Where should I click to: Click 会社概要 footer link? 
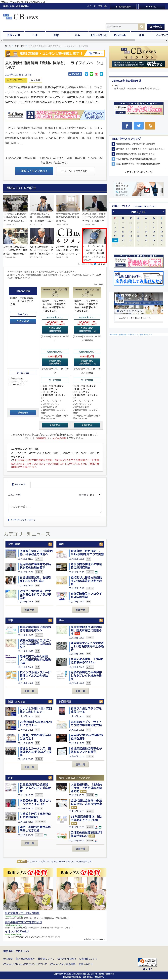pyautogui.click(x=8, y=958)
